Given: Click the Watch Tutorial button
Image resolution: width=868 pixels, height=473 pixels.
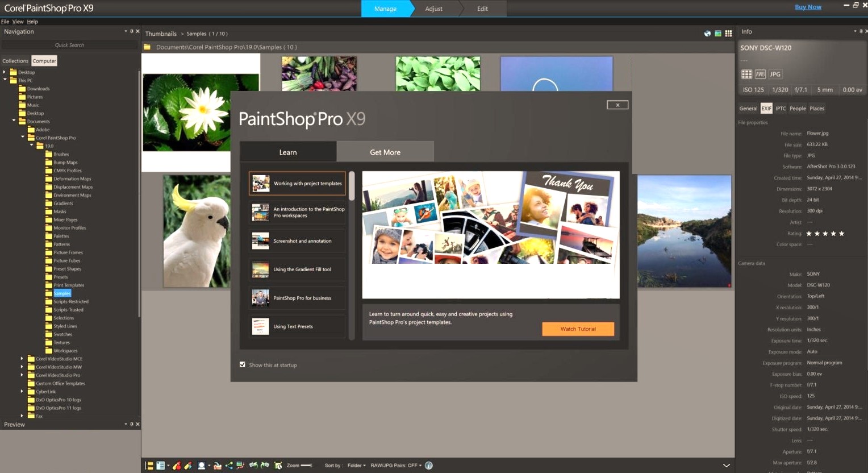Looking at the screenshot, I should [578, 329].
